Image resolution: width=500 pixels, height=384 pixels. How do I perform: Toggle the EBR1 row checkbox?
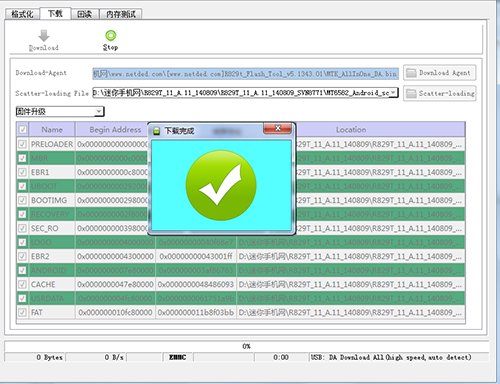tap(22, 172)
